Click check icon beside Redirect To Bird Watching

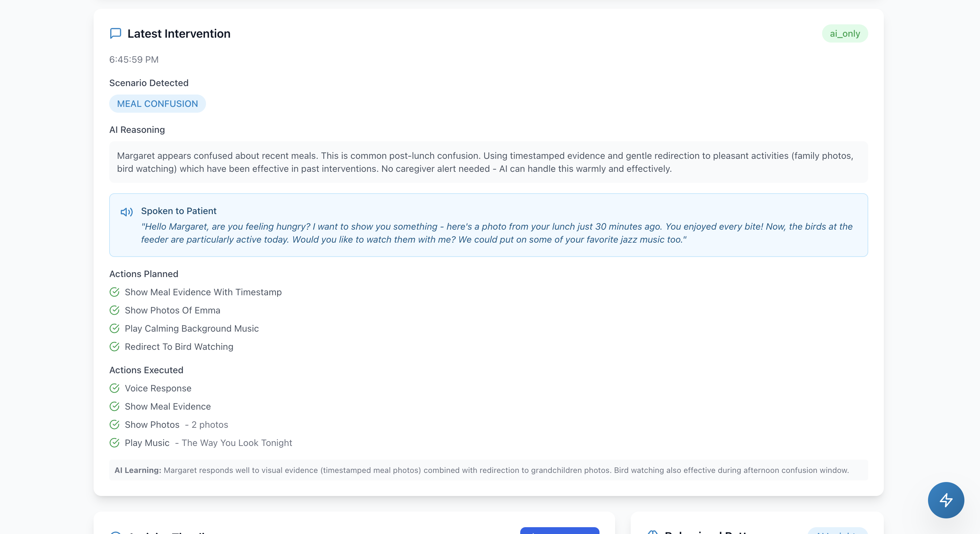click(x=114, y=347)
